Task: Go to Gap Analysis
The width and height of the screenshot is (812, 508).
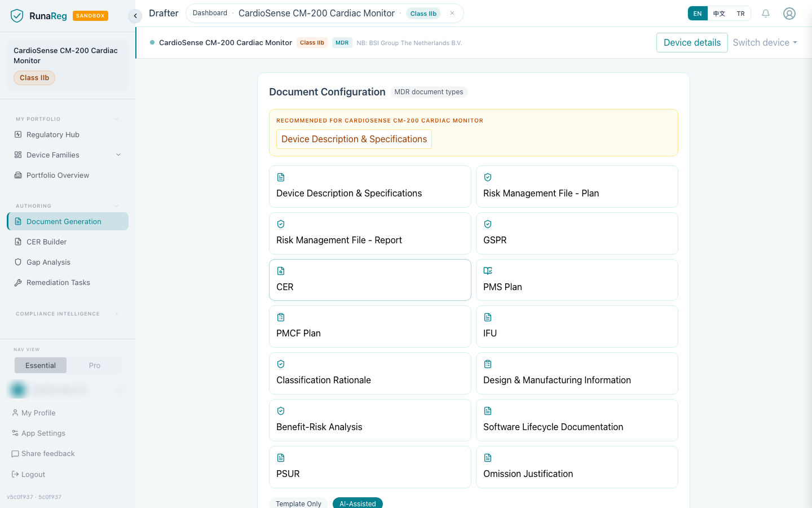Action: pyautogui.click(x=68, y=262)
